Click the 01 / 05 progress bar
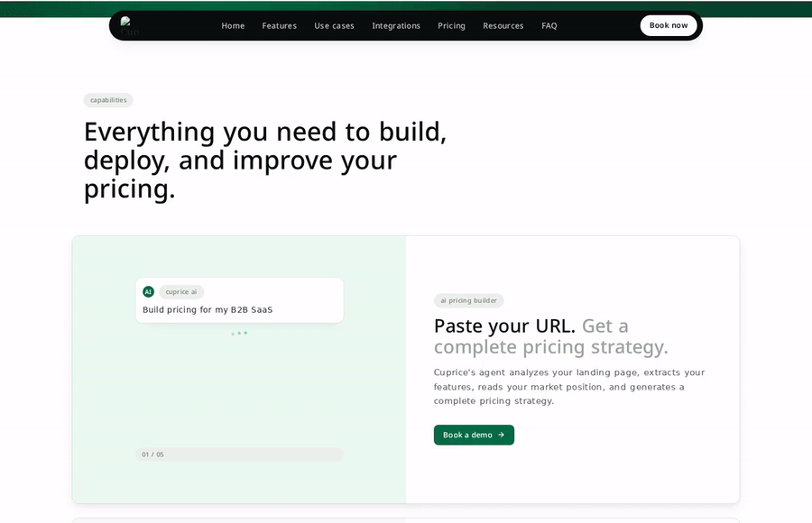Image resolution: width=812 pixels, height=523 pixels. 239,454
